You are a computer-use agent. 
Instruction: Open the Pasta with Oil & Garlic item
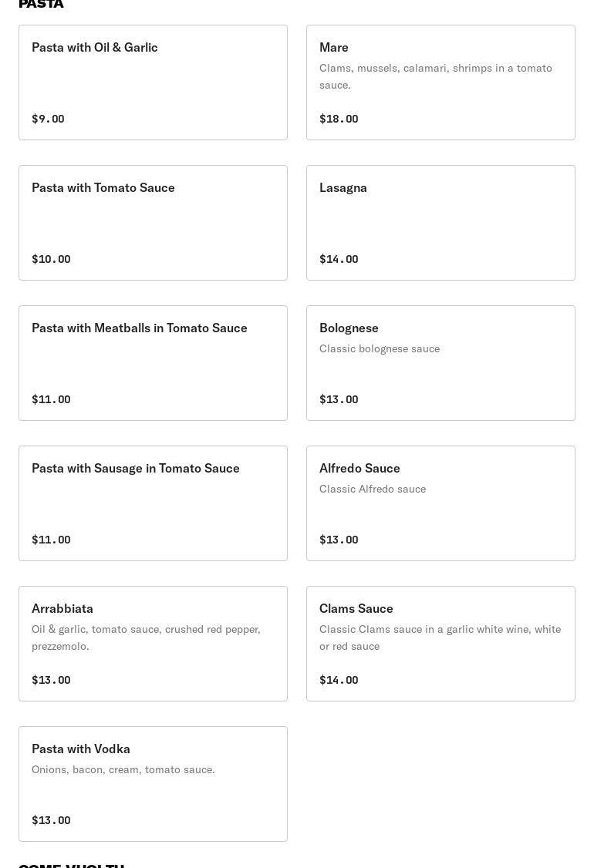(153, 82)
